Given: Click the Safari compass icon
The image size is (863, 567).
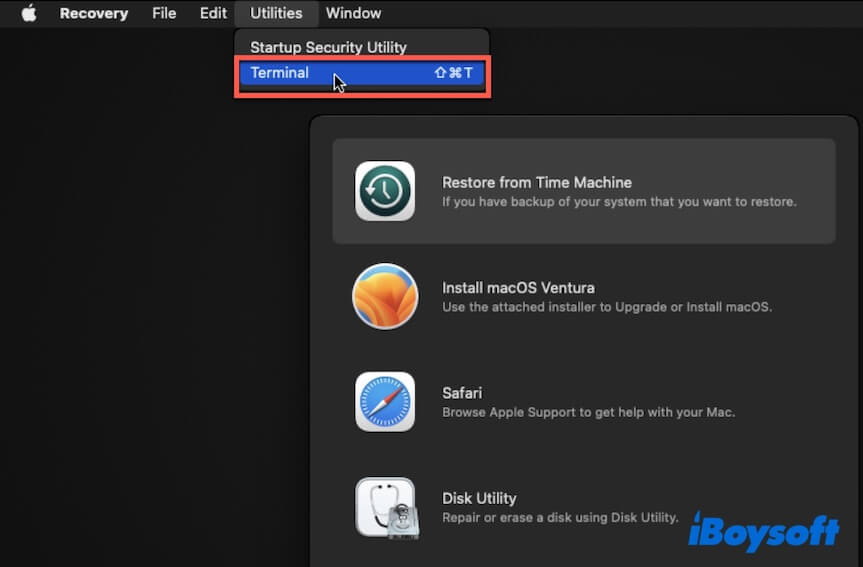Looking at the screenshot, I should click(385, 402).
